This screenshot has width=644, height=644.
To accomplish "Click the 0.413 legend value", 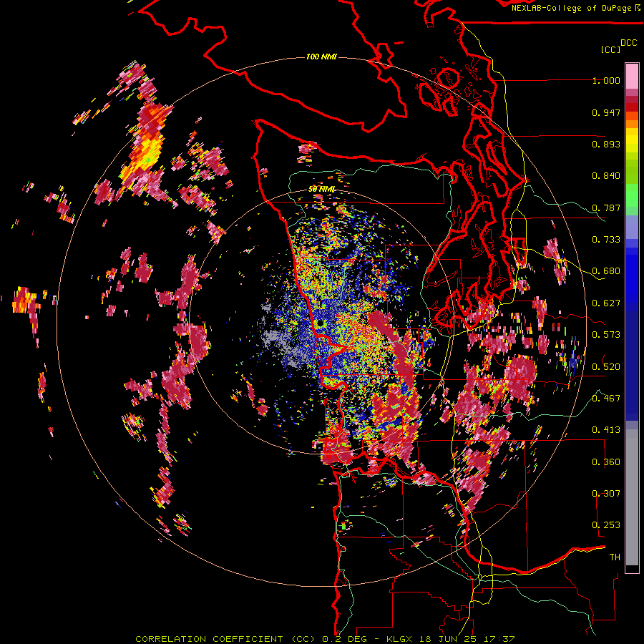I will pyautogui.click(x=606, y=430).
